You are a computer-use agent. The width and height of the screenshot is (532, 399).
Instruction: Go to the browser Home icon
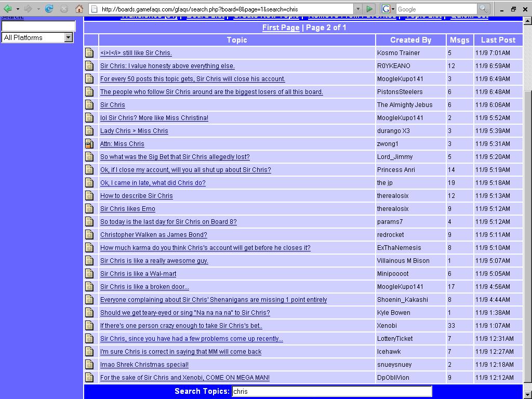coord(79,9)
